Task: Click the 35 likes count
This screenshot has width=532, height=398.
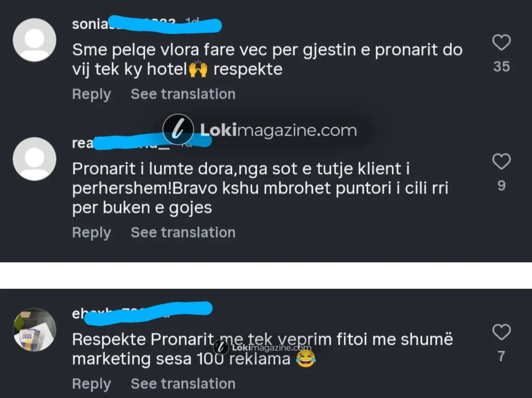Action: click(x=501, y=67)
